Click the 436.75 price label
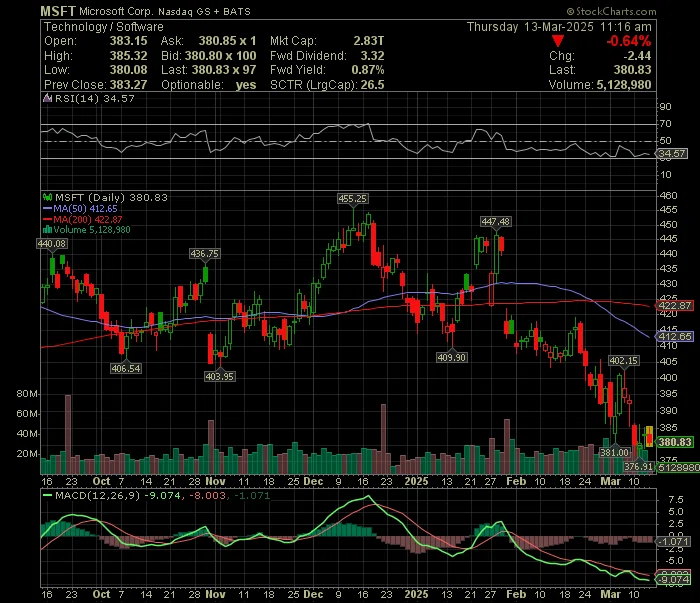The height and width of the screenshot is (603, 700). (x=204, y=254)
